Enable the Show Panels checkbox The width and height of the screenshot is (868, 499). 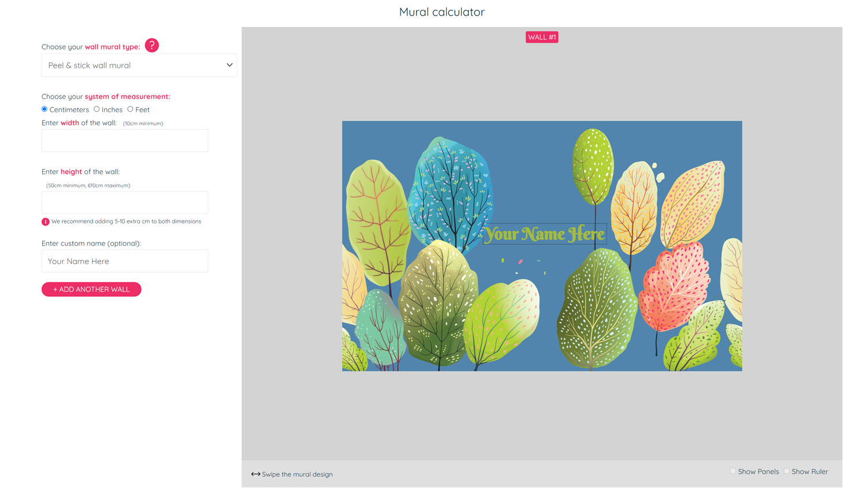733,471
